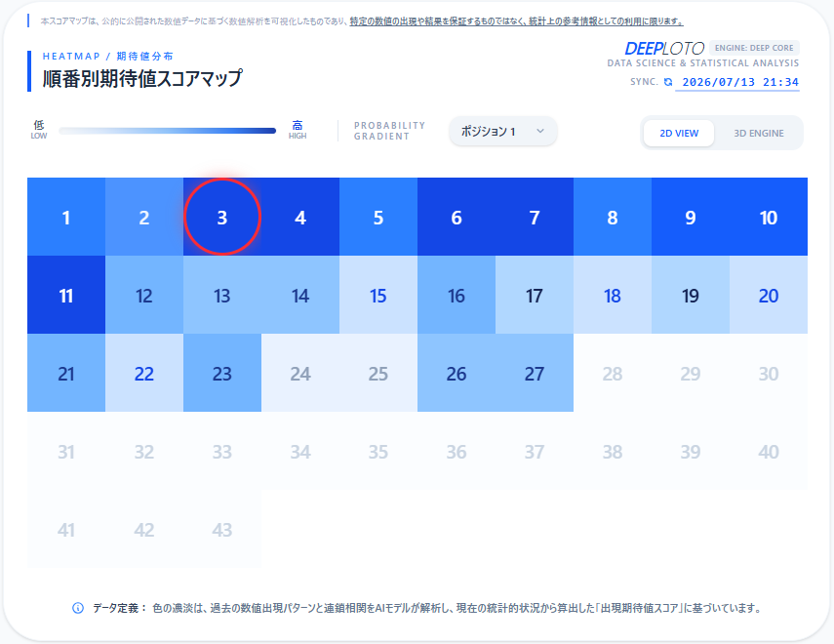Select heatmap cell number 32

tap(144, 451)
